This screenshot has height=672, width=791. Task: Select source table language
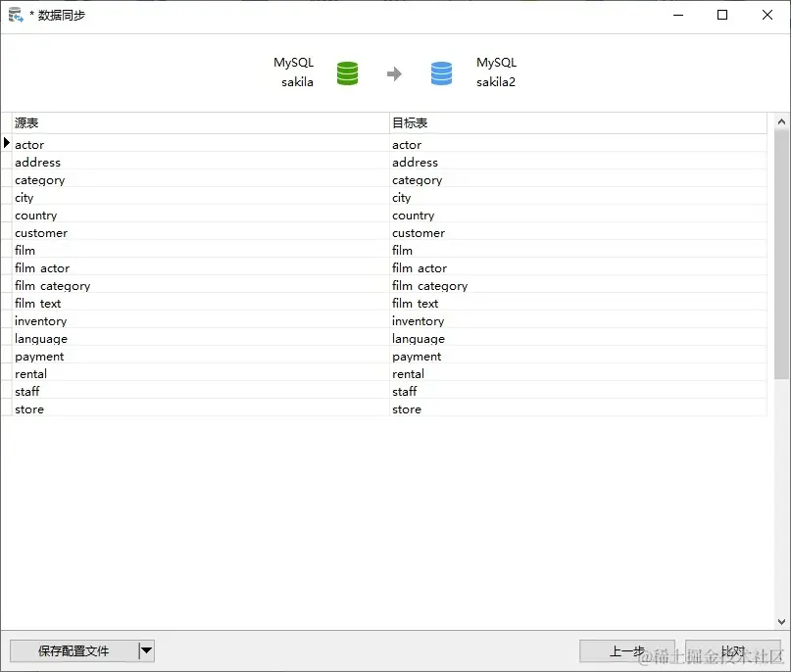point(200,337)
